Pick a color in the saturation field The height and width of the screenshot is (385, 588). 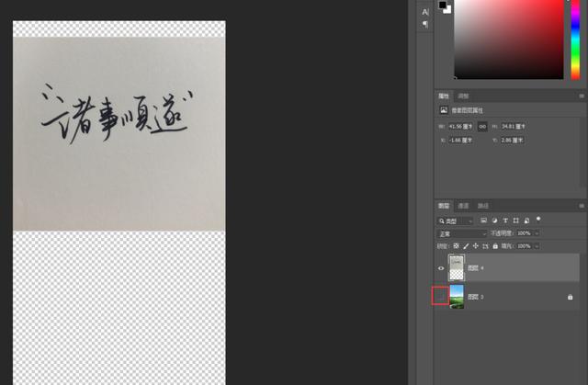tap(509, 39)
